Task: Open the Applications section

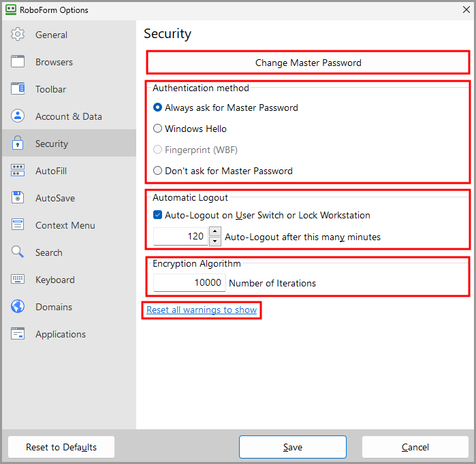Action: [x=69, y=333]
